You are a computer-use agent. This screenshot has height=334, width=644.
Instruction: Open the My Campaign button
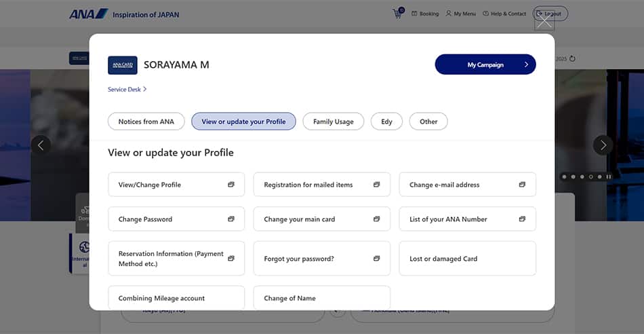[x=485, y=64]
